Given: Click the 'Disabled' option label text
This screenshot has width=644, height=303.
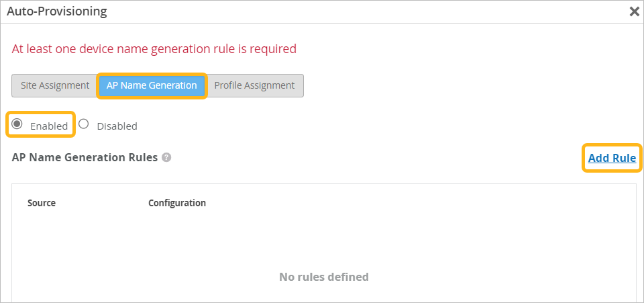Looking at the screenshot, I should pos(117,126).
